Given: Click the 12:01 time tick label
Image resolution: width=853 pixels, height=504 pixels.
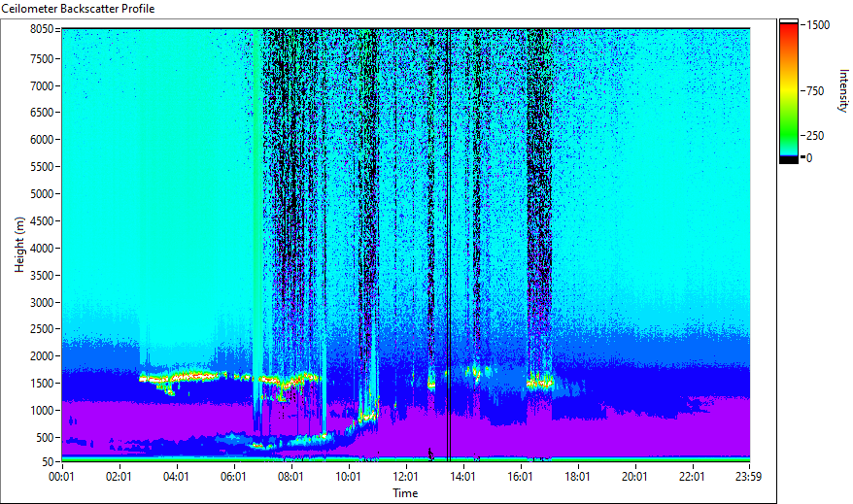Looking at the screenshot, I should 405,477.
